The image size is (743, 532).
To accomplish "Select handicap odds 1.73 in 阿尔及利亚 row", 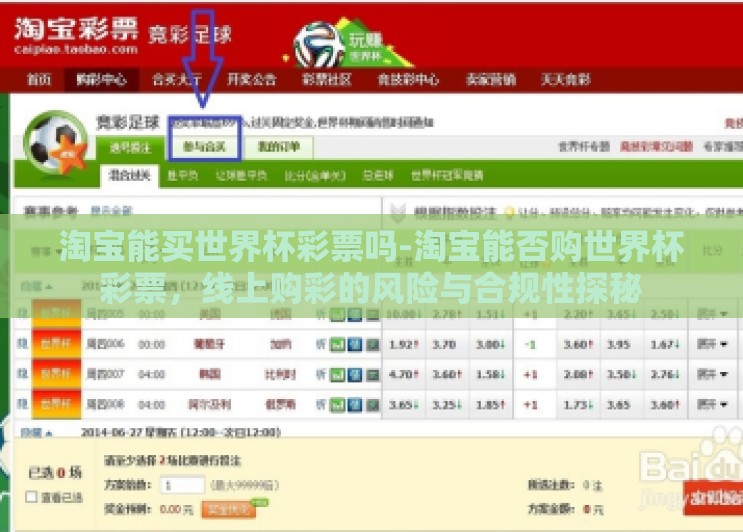I will click(578, 405).
